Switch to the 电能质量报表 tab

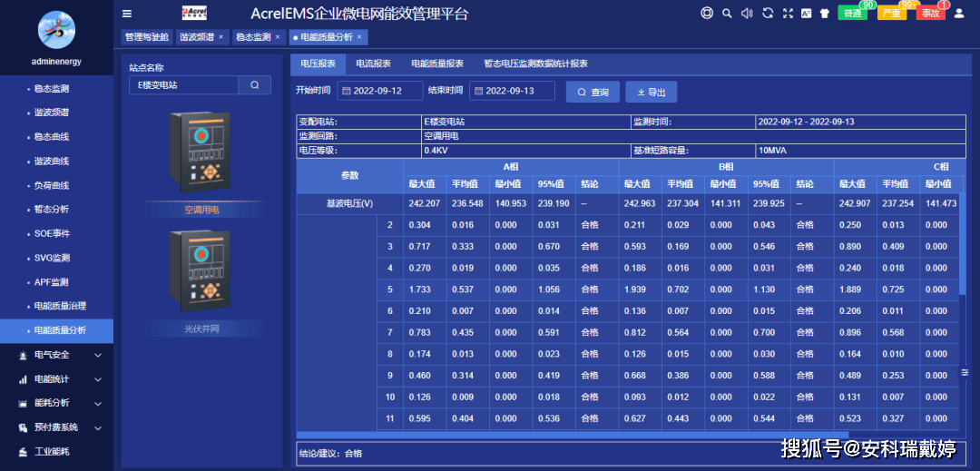(x=436, y=64)
